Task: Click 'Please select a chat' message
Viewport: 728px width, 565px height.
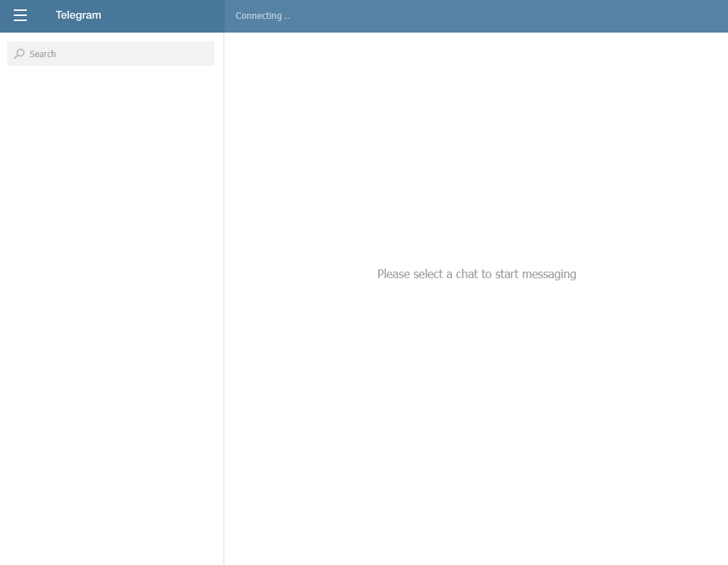Action: click(x=476, y=274)
